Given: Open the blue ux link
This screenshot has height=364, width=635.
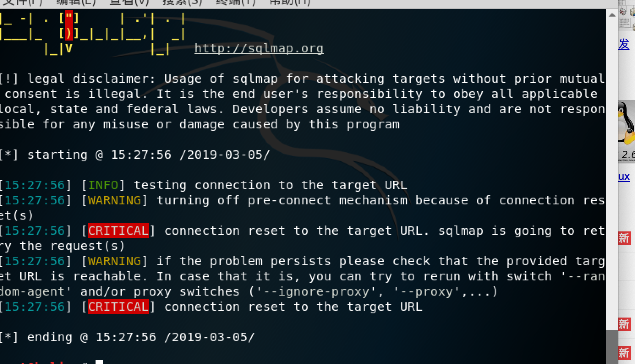Looking at the screenshot, I should (624, 177).
